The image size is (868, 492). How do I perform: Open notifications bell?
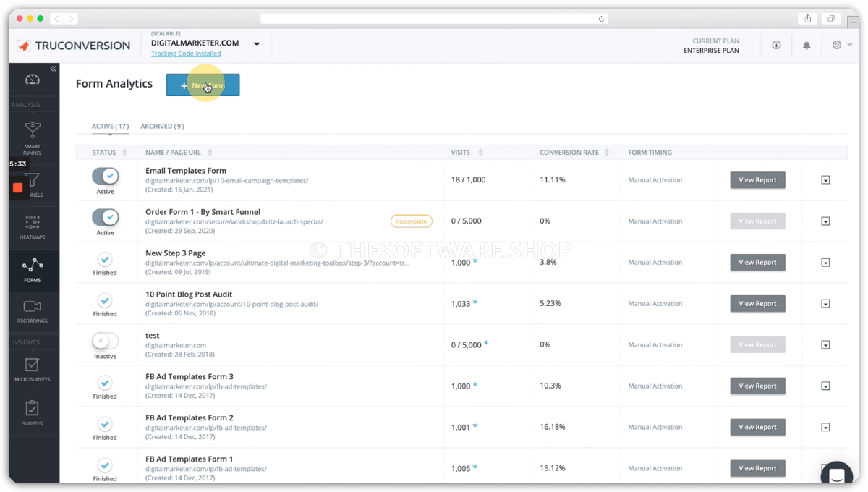[x=807, y=45]
